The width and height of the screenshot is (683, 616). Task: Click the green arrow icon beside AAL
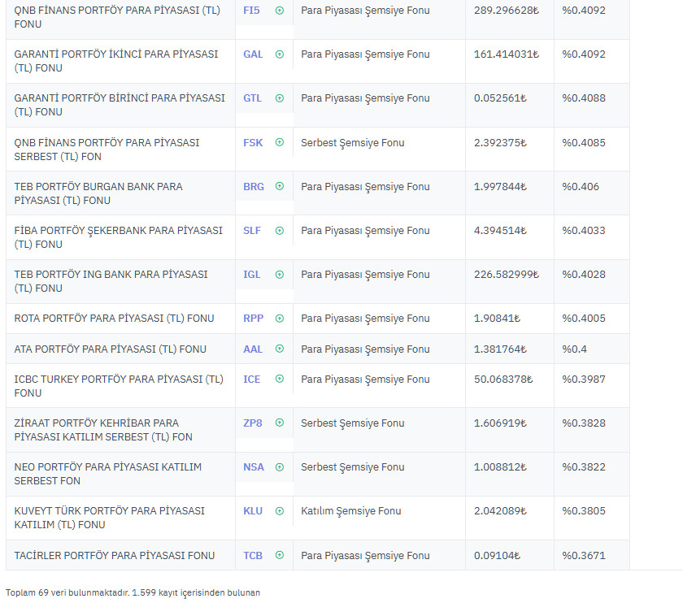(x=280, y=349)
